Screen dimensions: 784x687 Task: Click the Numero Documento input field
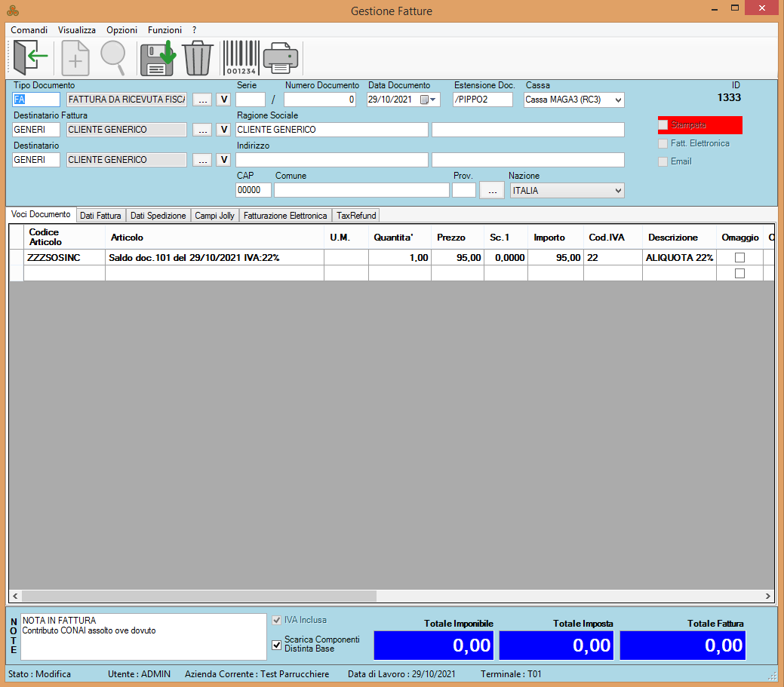tap(319, 100)
